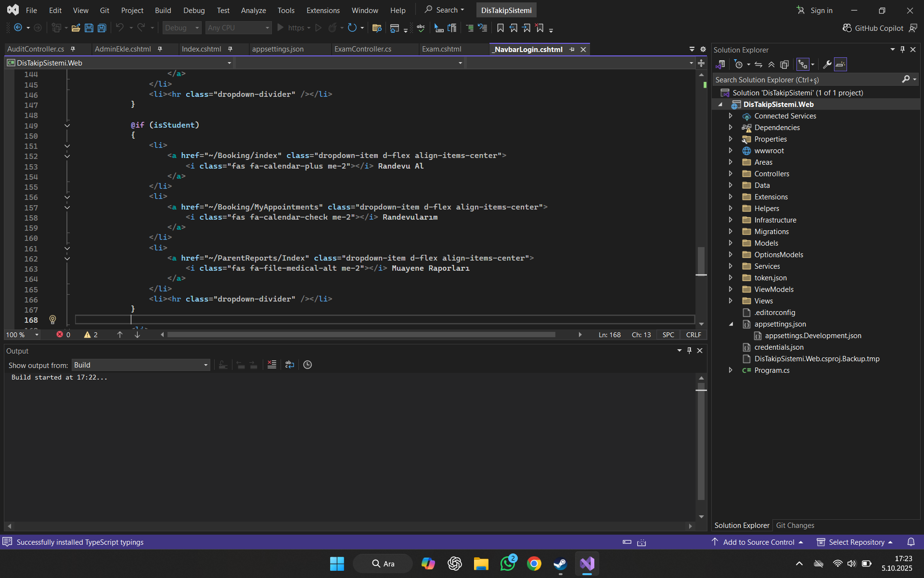Click Clear All in Output panel

click(x=272, y=365)
